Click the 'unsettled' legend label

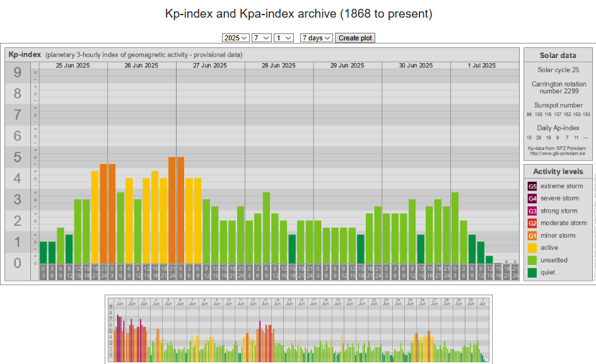554,260
